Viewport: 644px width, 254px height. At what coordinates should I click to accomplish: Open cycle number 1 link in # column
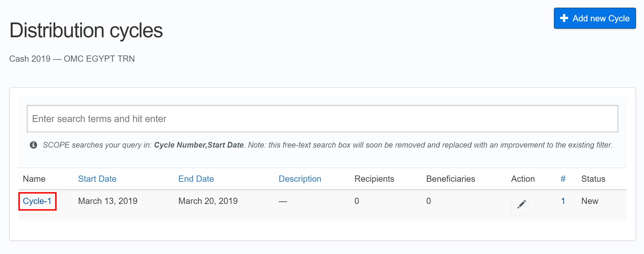(x=563, y=201)
